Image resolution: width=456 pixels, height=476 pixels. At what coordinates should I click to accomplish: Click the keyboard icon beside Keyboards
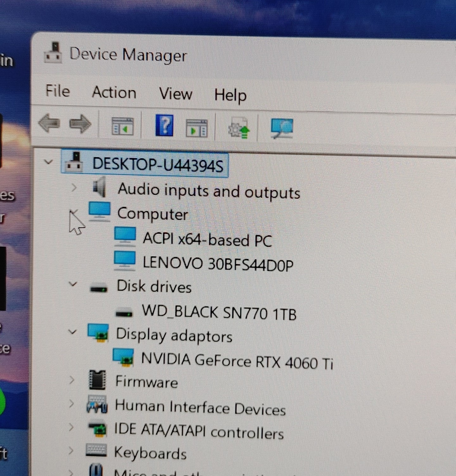click(96, 450)
